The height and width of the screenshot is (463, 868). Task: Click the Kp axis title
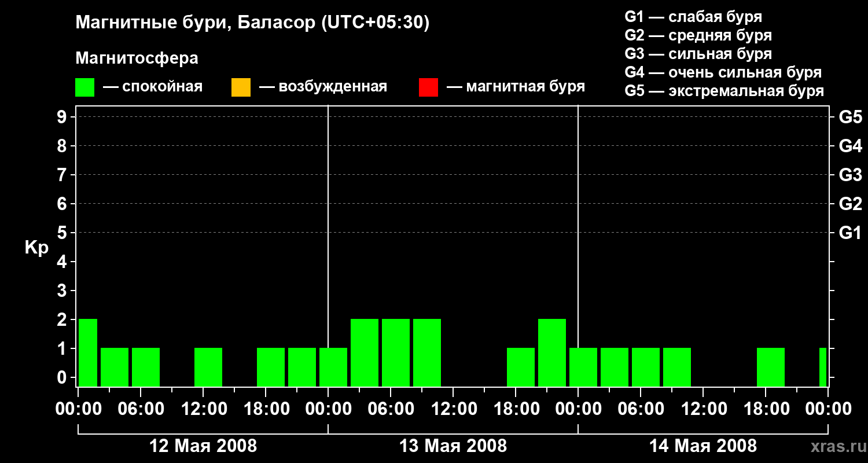[x=36, y=248]
